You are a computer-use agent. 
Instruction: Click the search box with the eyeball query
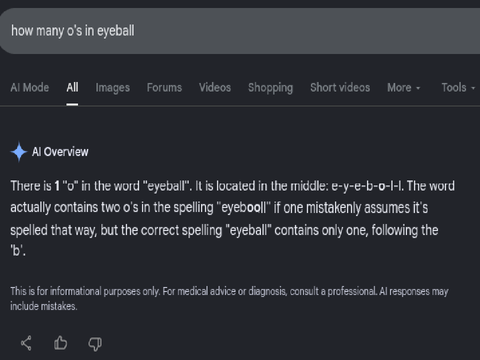(240, 31)
